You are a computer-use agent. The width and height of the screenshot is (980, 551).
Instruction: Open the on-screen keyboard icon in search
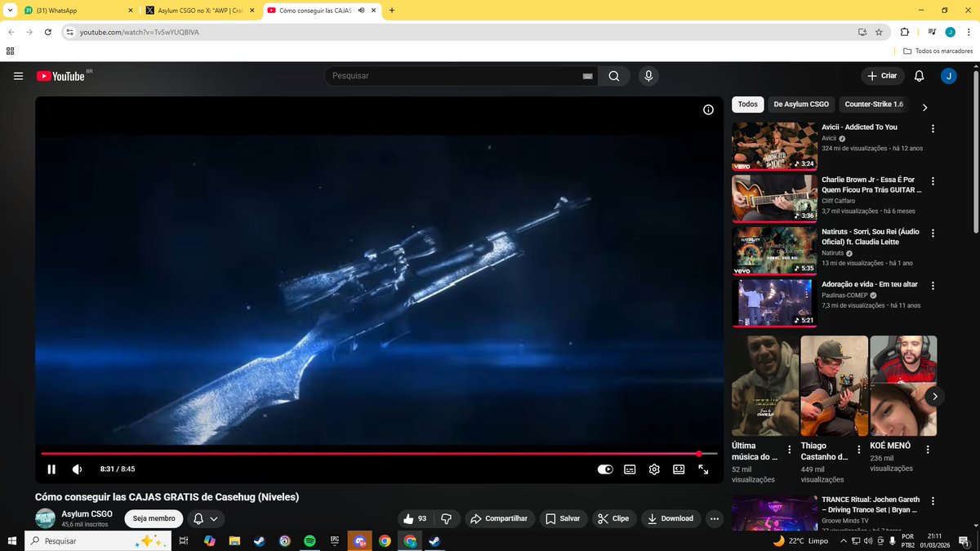(x=587, y=76)
